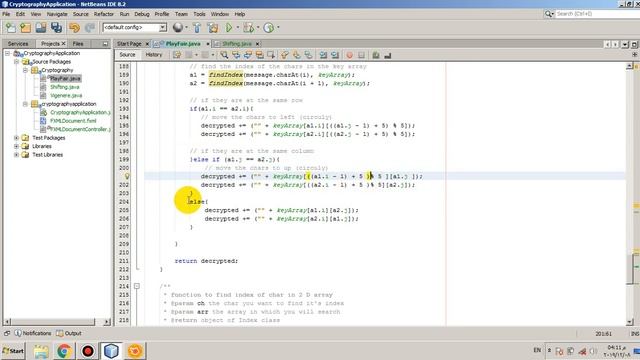The image size is (640, 360).
Task: Click the Undo toolbar icon
Action: pos(74,28)
